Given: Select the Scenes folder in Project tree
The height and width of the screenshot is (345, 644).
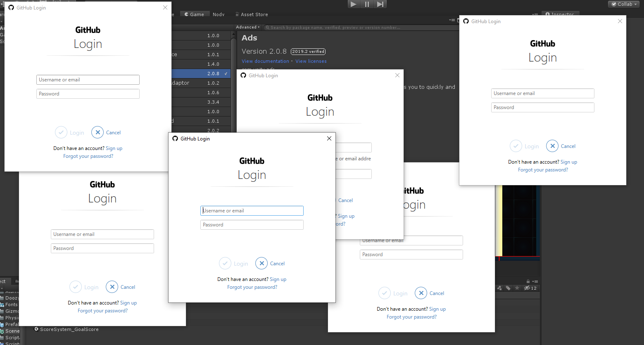Looking at the screenshot, I should click(10, 331).
